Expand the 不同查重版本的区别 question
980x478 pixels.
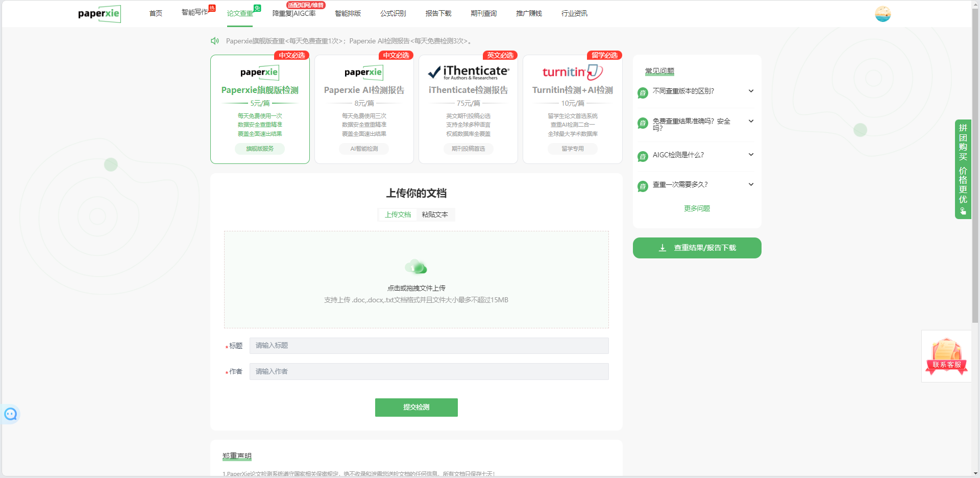click(x=697, y=91)
